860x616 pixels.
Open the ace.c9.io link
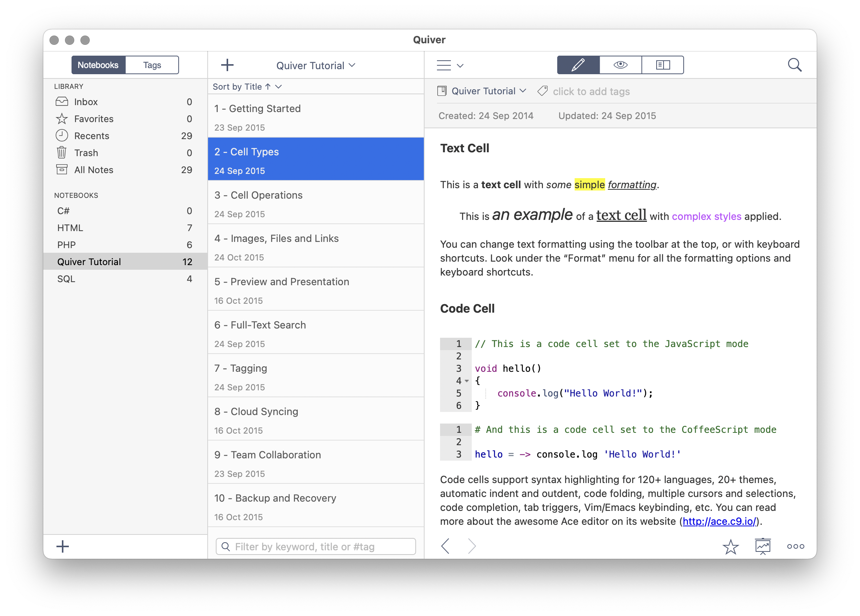(719, 521)
